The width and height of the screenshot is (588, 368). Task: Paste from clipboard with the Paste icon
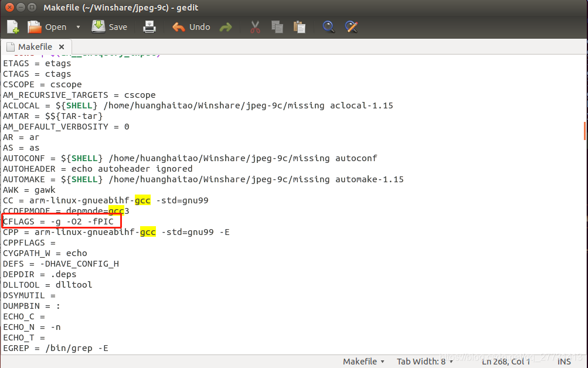click(299, 27)
